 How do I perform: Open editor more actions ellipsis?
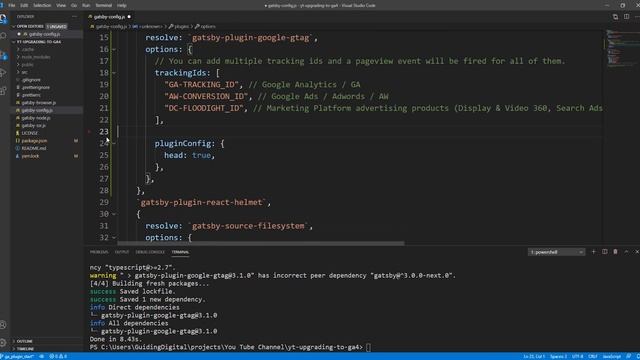point(637,17)
